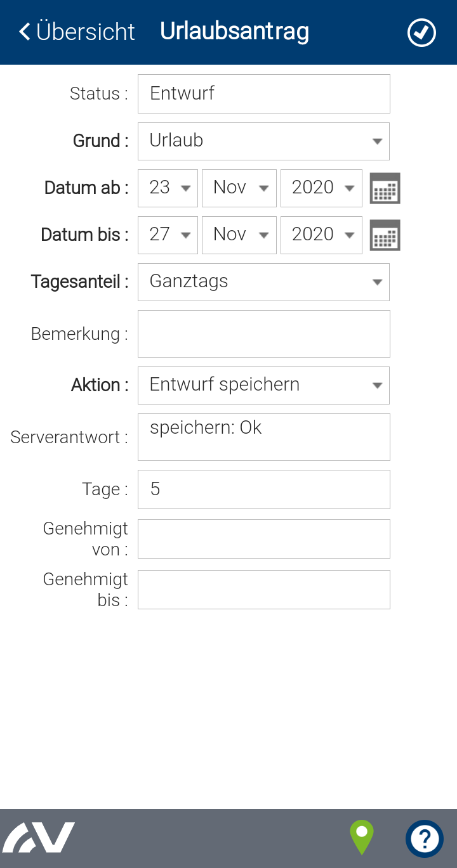
Task: Open Datum ab month dropdown
Action: click(239, 188)
